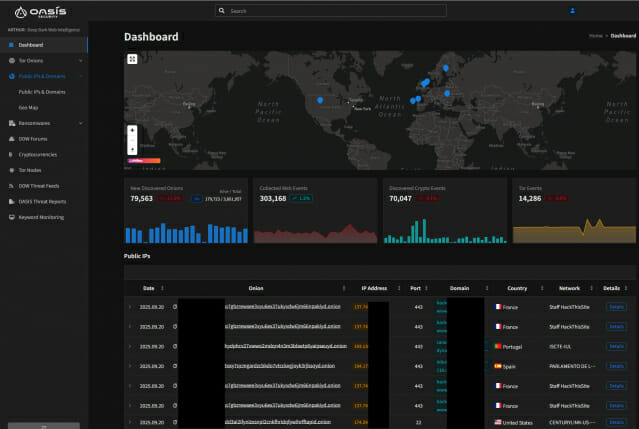Image resolution: width=639 pixels, height=429 pixels.
Task: Open OASIS Threat Reports page
Action: (42, 201)
